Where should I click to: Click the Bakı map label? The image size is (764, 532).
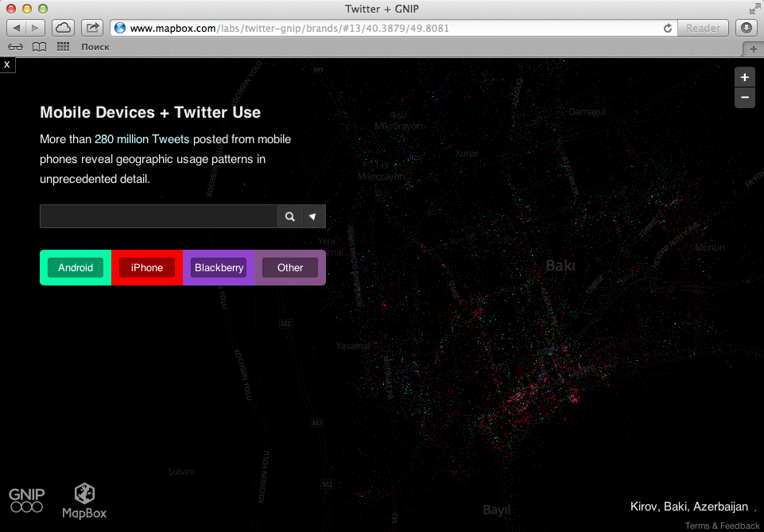coord(560,266)
